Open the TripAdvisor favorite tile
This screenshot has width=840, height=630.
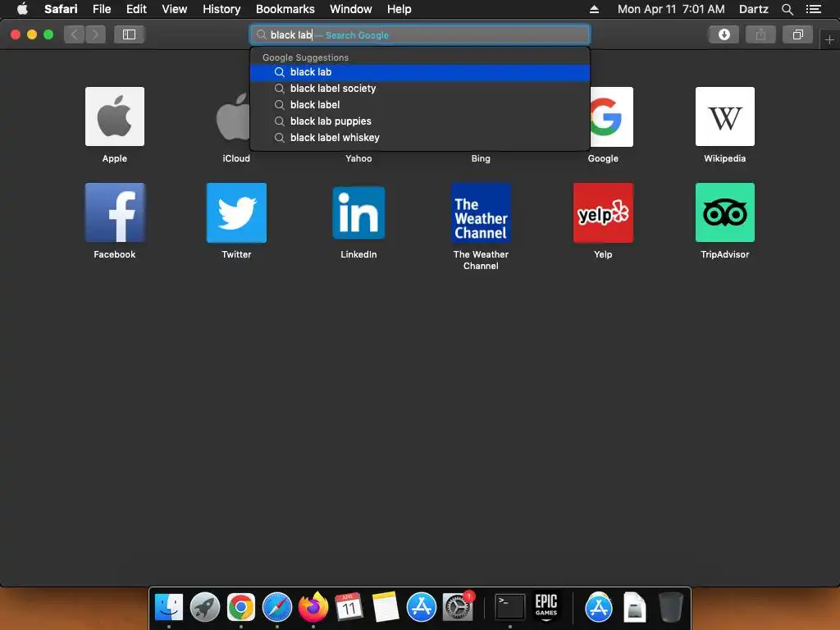click(x=725, y=212)
